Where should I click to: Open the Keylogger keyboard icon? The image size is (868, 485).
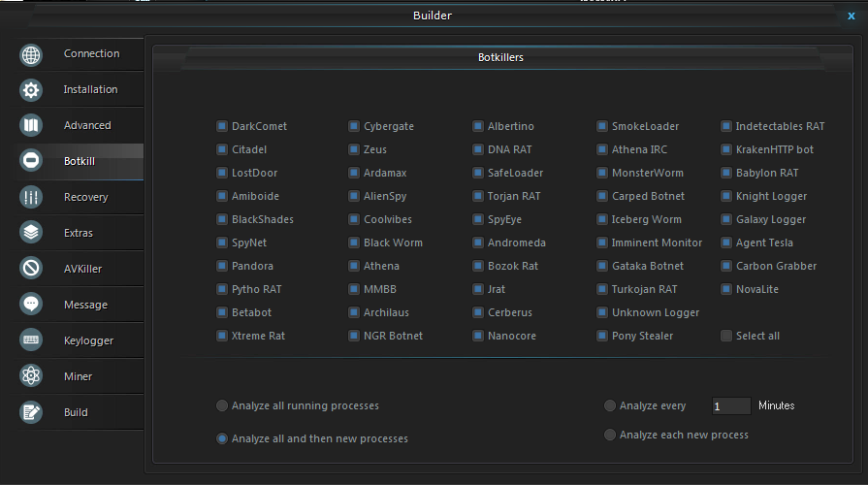click(x=31, y=339)
